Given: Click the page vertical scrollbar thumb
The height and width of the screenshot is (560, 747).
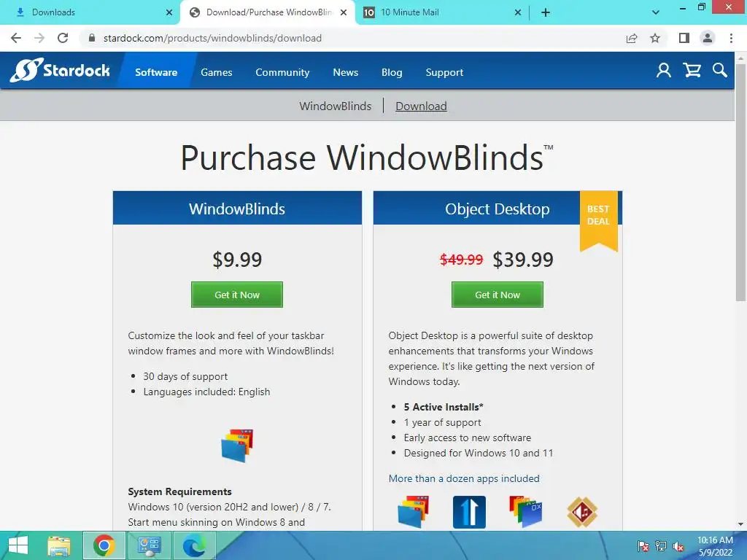Looking at the screenshot, I should (740, 181).
